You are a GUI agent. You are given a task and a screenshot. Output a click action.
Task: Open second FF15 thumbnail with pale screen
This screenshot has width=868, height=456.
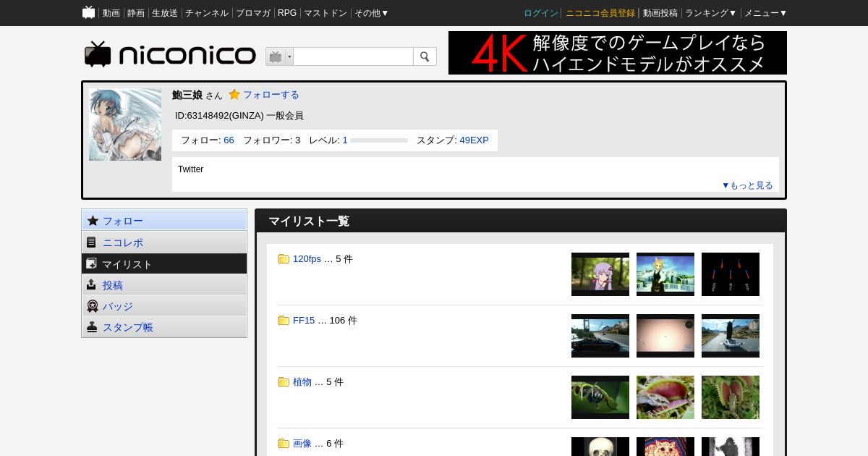pos(665,336)
